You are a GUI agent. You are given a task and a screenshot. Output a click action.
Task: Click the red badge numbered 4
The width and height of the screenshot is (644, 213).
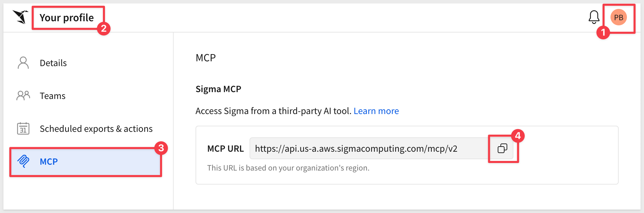[x=518, y=136]
